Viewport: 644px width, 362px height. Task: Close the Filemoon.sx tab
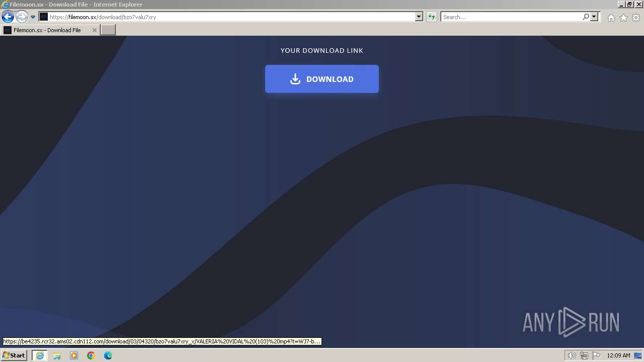click(94, 30)
